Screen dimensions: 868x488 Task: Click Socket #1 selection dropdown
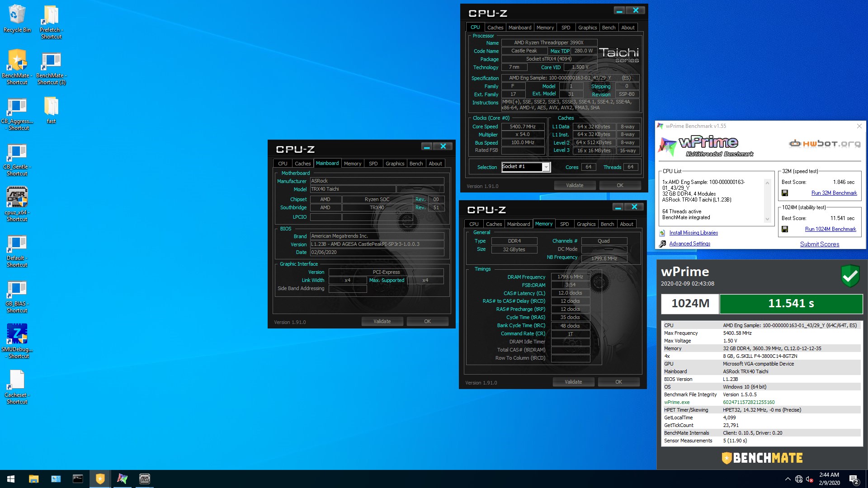click(x=524, y=167)
